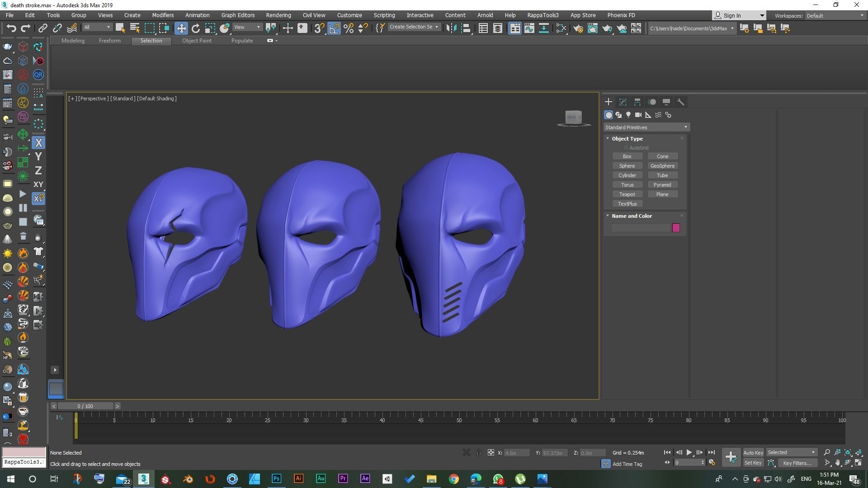Open the Rendering menu
The height and width of the screenshot is (488, 868).
(x=278, y=15)
